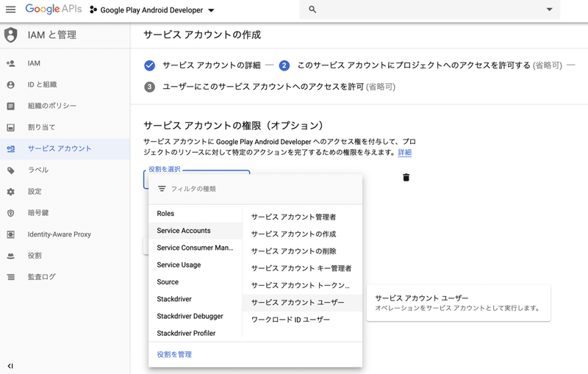The image size is (588, 374).
Task: Click the ラベル tag icon
Action: [x=11, y=170]
